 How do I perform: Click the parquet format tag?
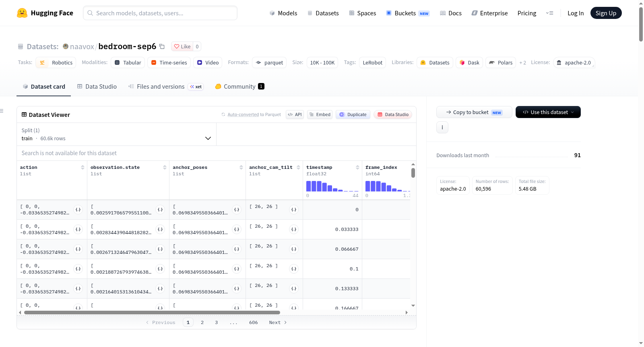coord(269,62)
